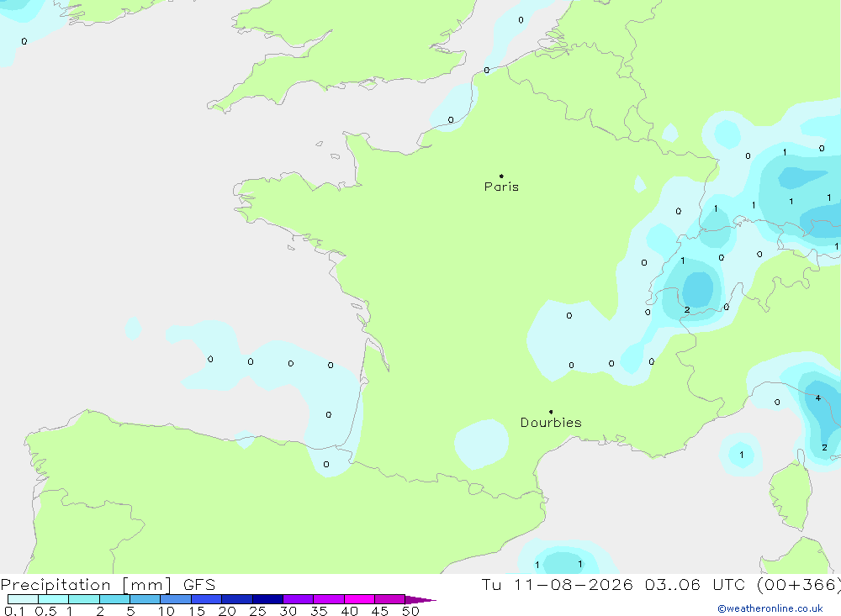Select the black dot marking Dourbies
The height and width of the screenshot is (616, 841).
(551, 412)
